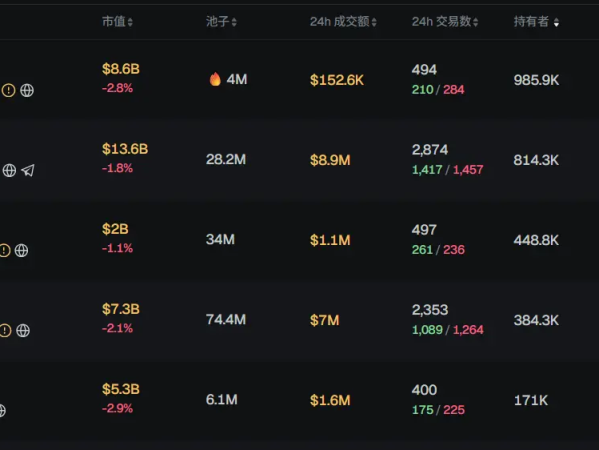This screenshot has height=450, width=599.
Task: Select pool value 74.4M
Action: point(226,319)
